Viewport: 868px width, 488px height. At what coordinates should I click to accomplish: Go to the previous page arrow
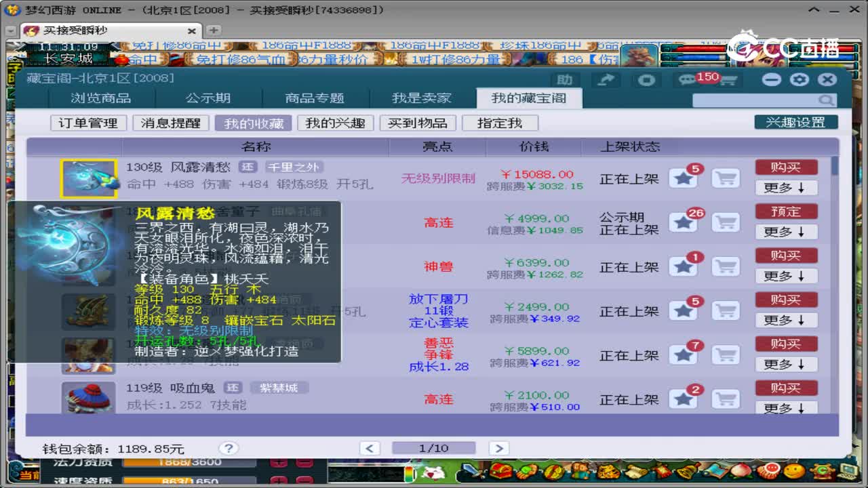coord(370,448)
